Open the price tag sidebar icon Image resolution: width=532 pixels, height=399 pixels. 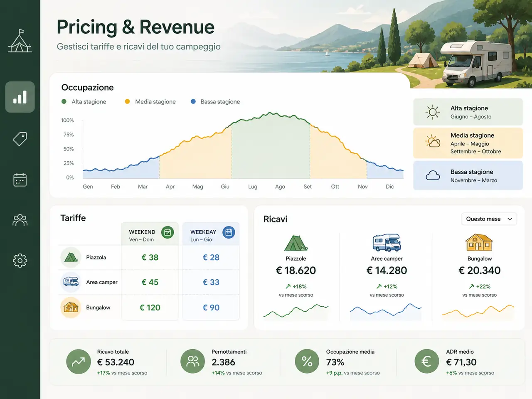[20, 139]
